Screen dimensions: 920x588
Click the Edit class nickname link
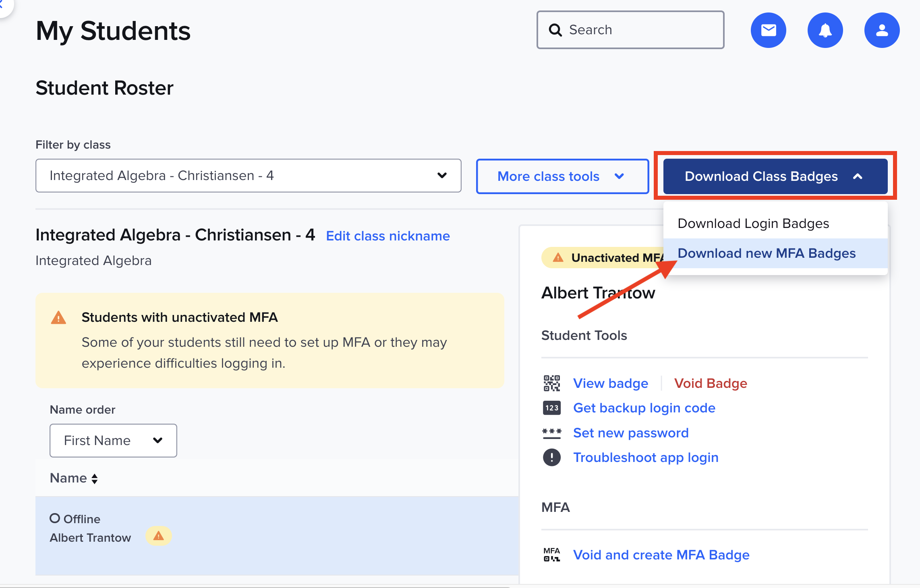pos(387,236)
